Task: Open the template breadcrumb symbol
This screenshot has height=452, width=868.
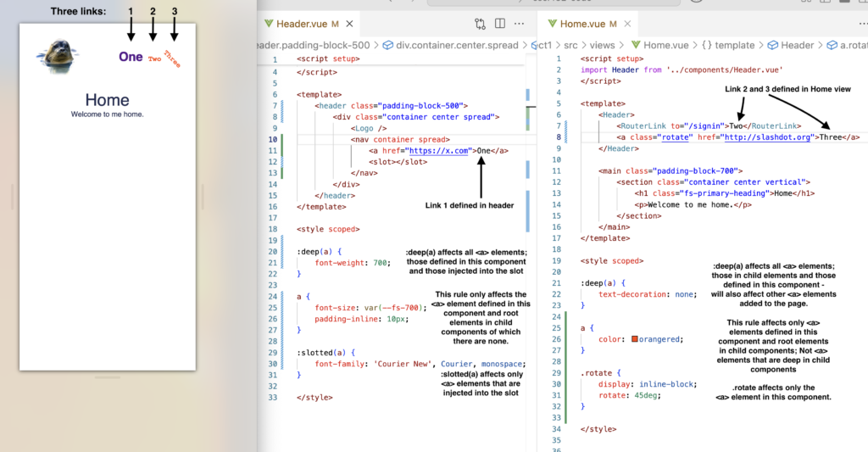Action: 728,46
